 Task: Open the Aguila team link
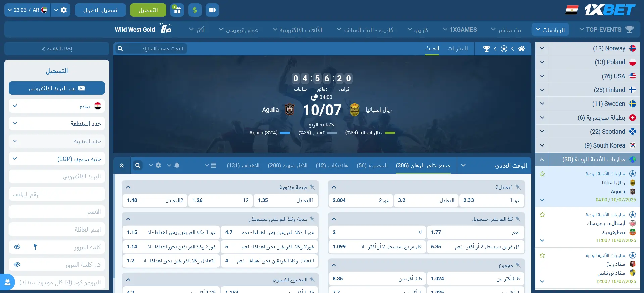[270, 110]
